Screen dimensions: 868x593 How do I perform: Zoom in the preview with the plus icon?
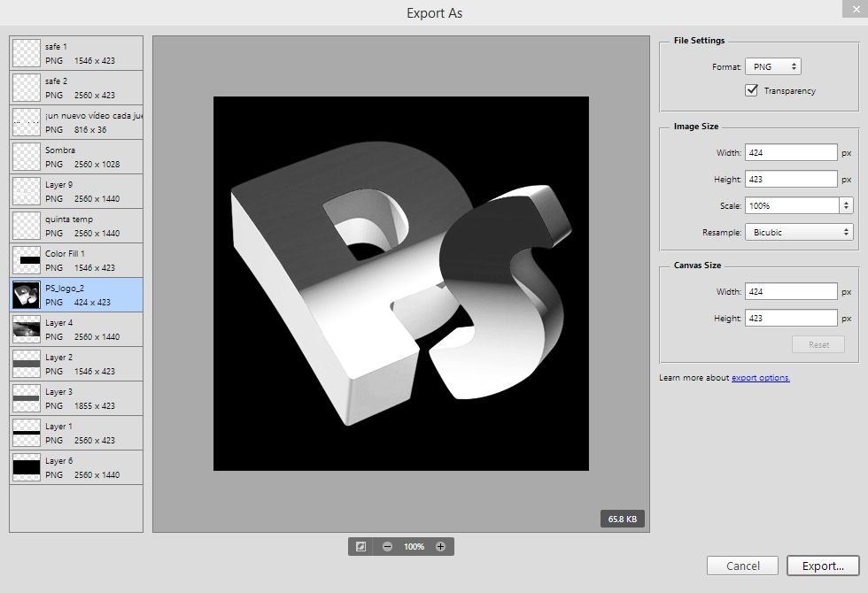coord(441,547)
